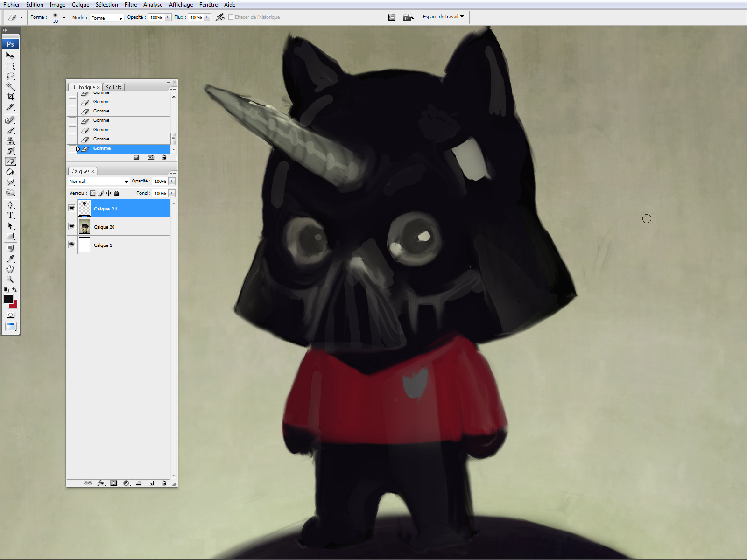Check 'Effacer de l'historique' checkbox
The width and height of the screenshot is (747, 560).
[231, 17]
